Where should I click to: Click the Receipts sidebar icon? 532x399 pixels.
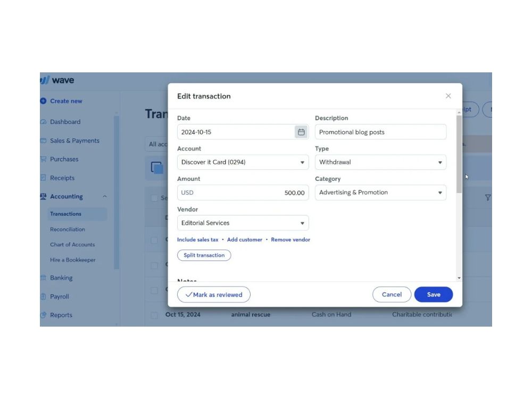click(43, 178)
